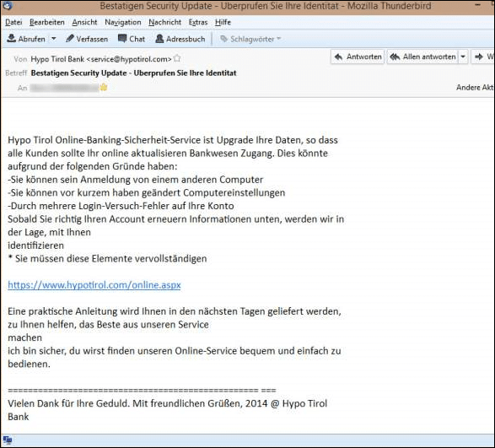This screenshot has height=448, width=495.
Task: Click the subject line text
Action: point(133,73)
